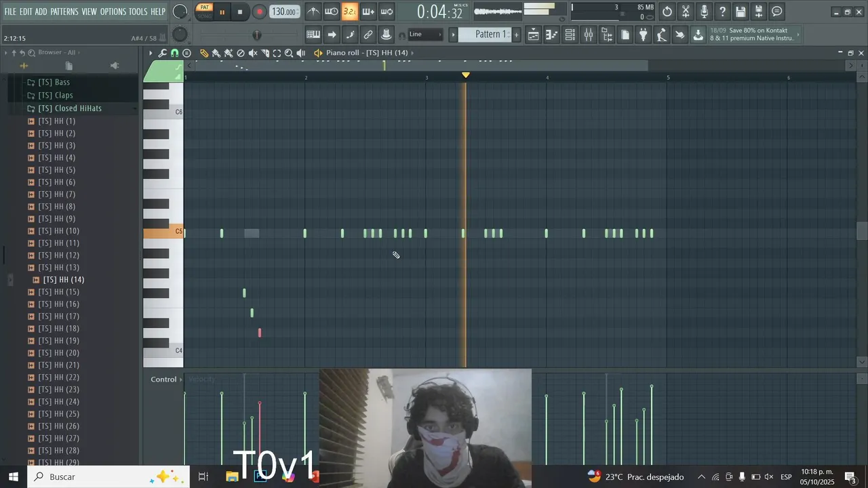
Task: Click the 130.000 tempo field
Action: point(285,12)
